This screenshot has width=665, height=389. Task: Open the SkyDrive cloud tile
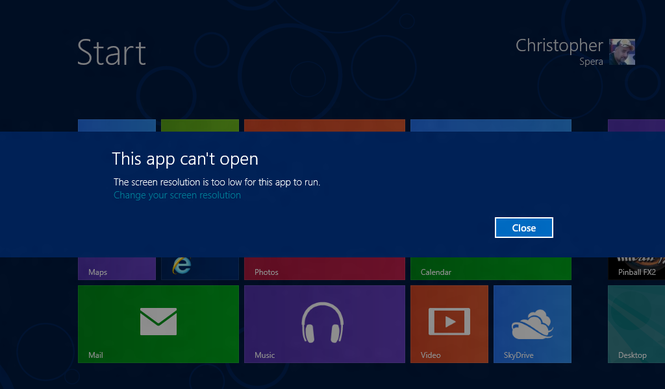tap(532, 324)
